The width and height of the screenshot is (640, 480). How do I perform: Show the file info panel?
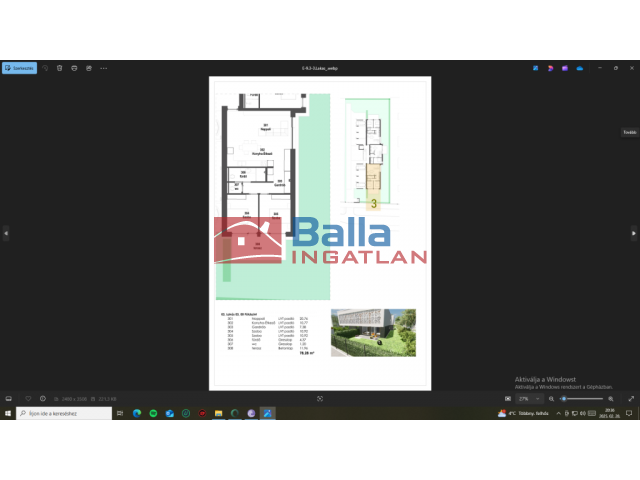(x=42, y=398)
